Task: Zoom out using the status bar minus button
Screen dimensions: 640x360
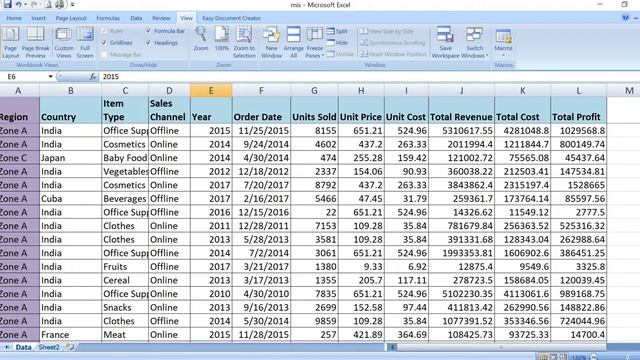Action: click(593, 357)
